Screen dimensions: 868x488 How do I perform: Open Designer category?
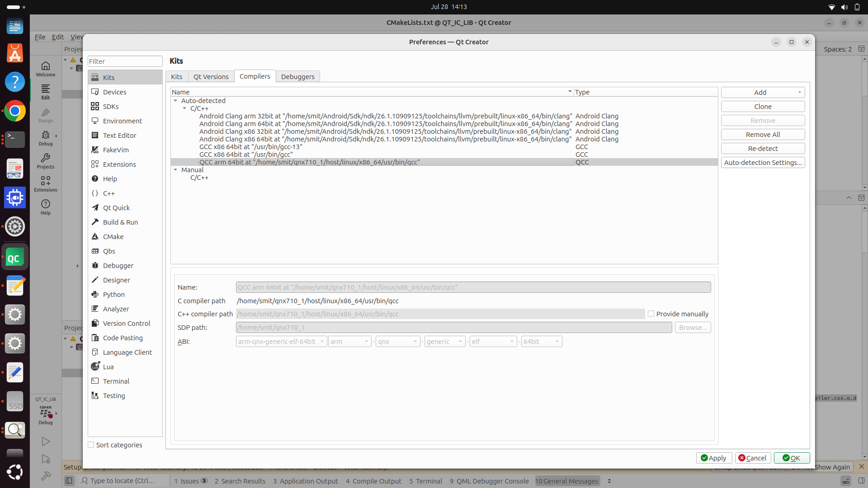tap(125, 280)
